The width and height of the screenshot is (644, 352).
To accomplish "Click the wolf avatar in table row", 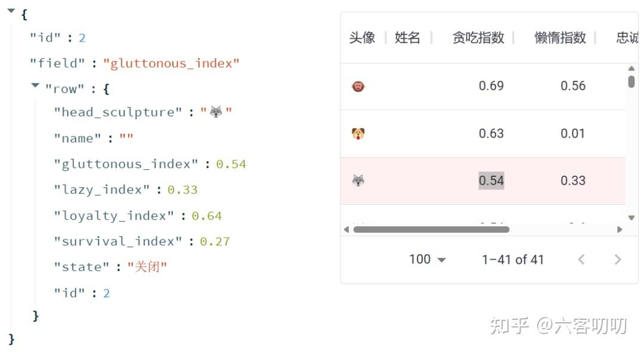I will (x=358, y=180).
